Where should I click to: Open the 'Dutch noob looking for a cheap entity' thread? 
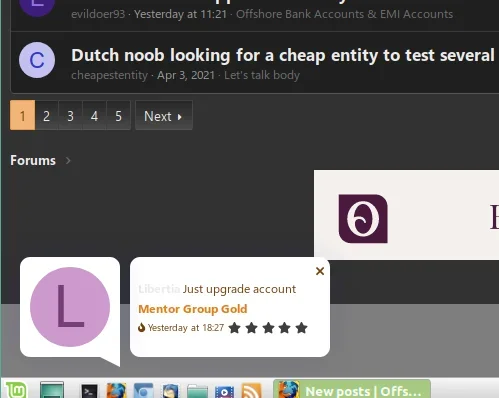(x=283, y=55)
